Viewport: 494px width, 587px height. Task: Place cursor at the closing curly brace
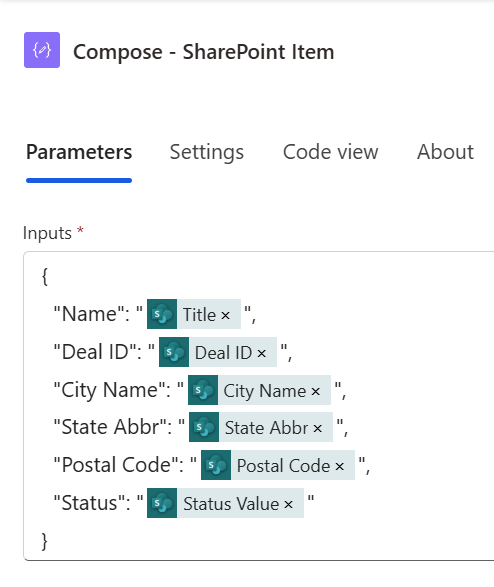(45, 541)
